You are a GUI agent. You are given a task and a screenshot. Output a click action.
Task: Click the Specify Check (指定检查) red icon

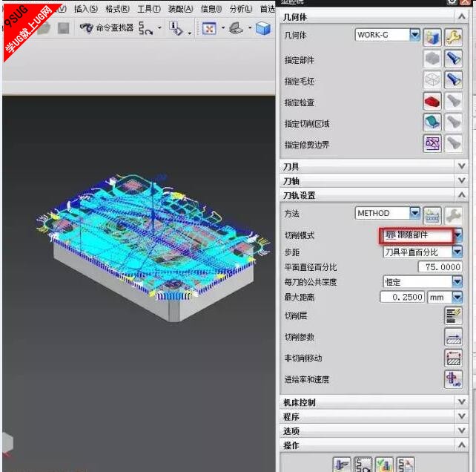pyautogui.click(x=432, y=101)
